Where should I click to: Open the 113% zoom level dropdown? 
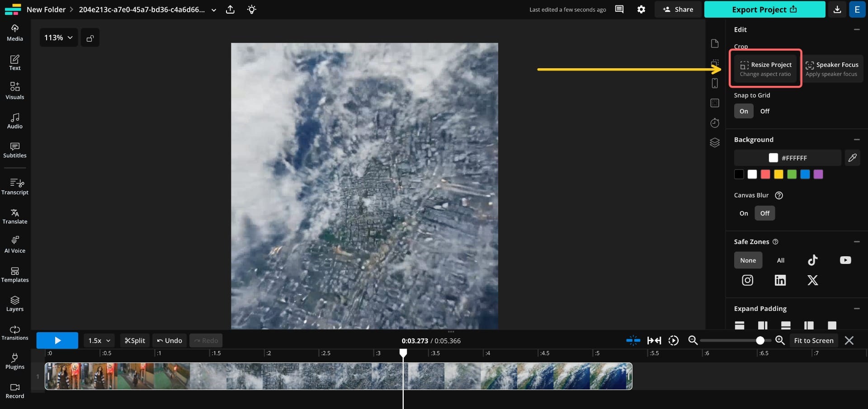[58, 38]
